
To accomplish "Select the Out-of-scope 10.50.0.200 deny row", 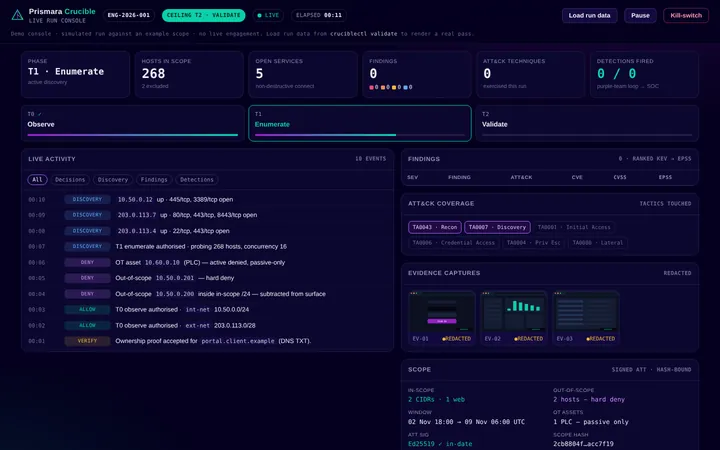I will [208, 294].
